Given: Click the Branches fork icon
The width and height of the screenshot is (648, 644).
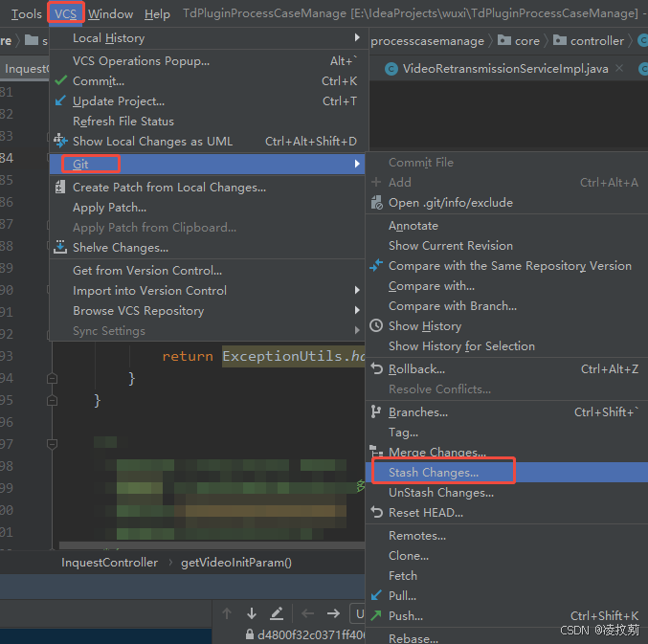Looking at the screenshot, I should 375,411.
